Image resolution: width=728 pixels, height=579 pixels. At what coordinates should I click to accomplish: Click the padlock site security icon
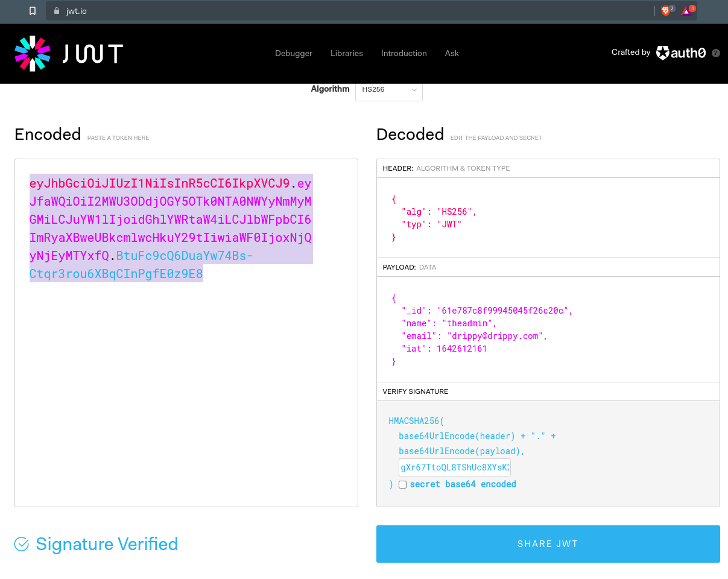(57, 11)
